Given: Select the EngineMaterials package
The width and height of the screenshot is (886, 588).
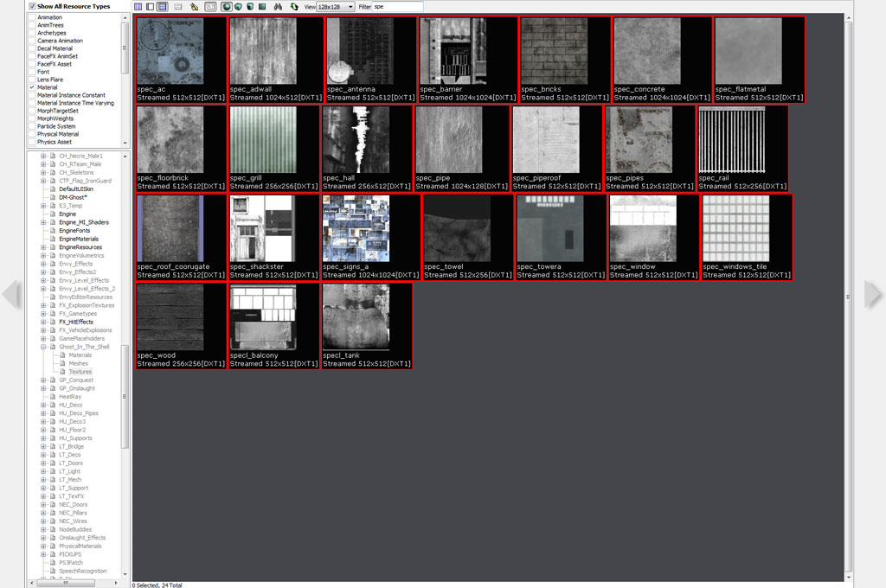Looking at the screenshot, I should tap(79, 239).
